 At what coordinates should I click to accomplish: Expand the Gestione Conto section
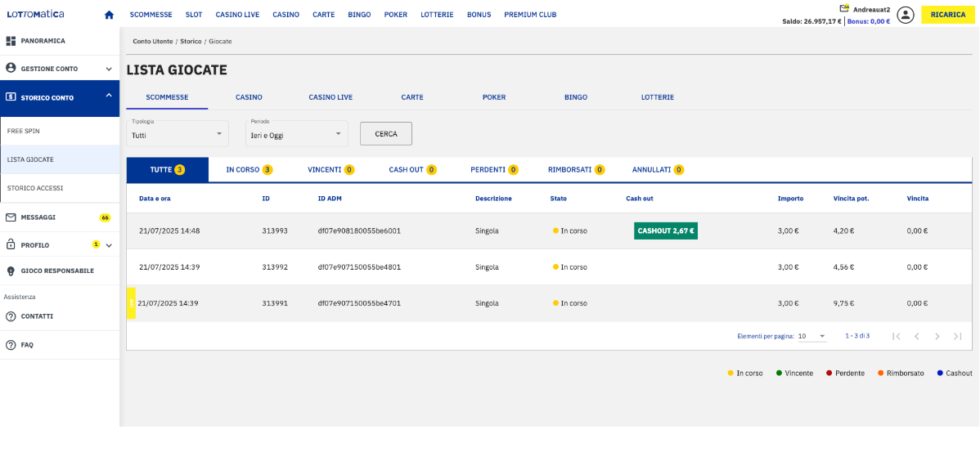coord(59,69)
